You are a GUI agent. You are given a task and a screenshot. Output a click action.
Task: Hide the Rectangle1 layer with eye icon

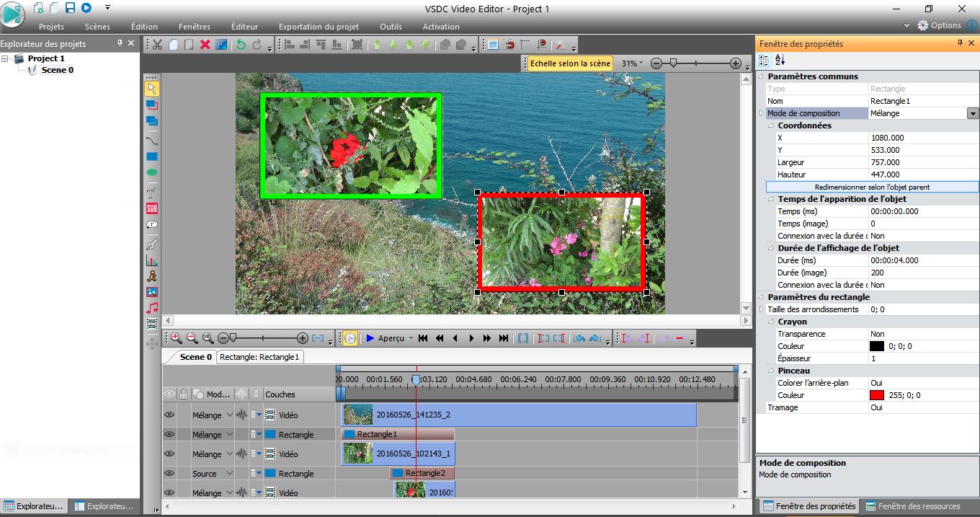tap(169, 435)
